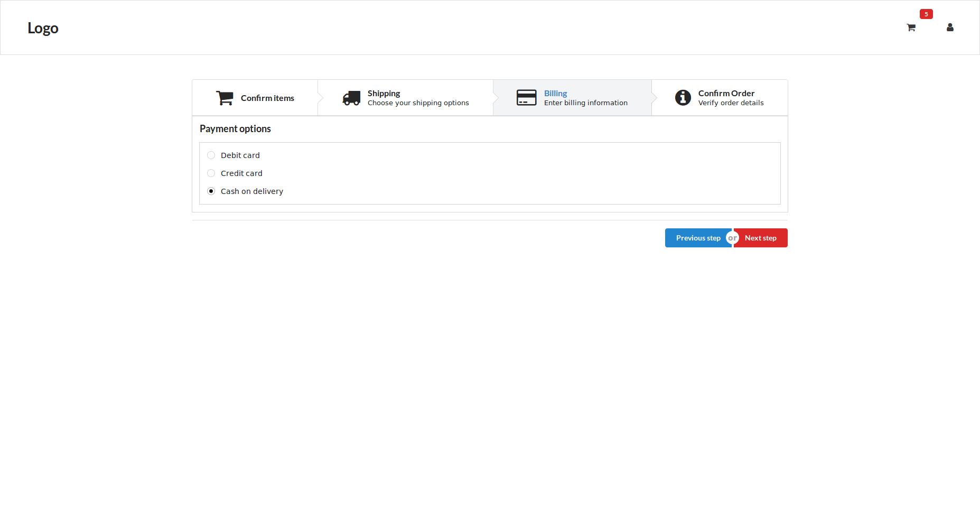
Task: Go to the Confirm items step
Action: click(255, 98)
